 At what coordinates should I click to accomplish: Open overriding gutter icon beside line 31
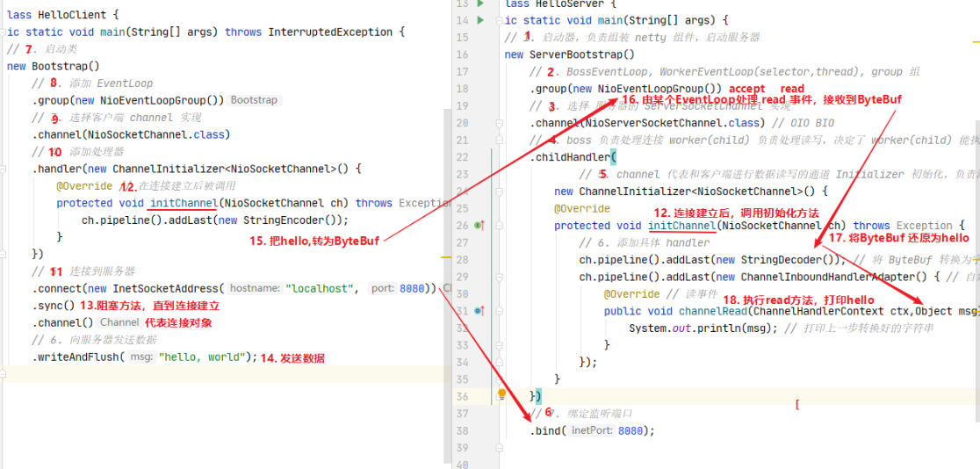click(x=480, y=310)
